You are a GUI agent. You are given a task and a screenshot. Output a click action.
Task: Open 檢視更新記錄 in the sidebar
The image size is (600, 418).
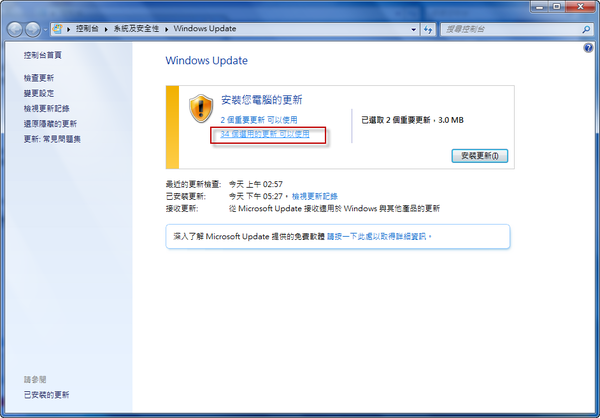(x=46, y=109)
